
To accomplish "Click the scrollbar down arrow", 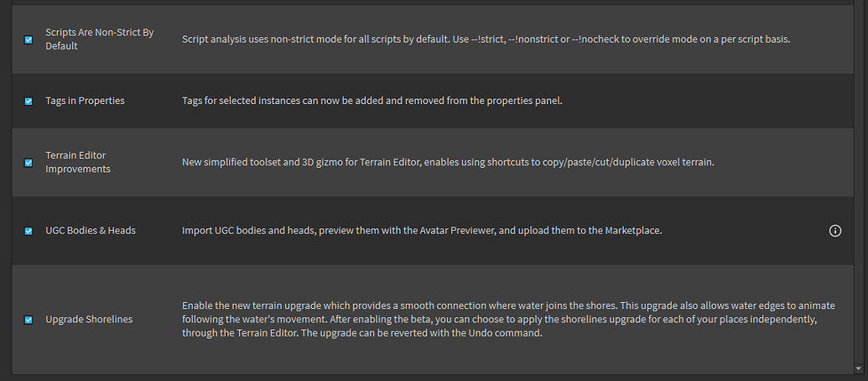I will coord(859,368).
